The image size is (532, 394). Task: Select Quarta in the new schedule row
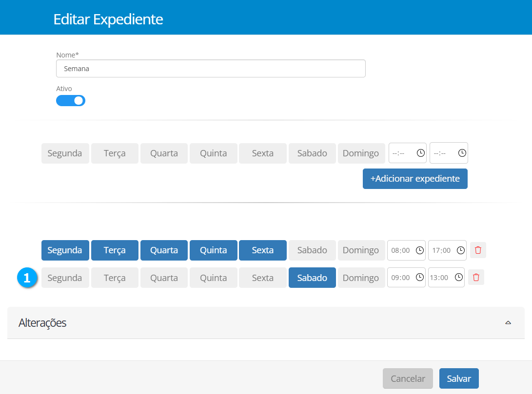[164, 153]
